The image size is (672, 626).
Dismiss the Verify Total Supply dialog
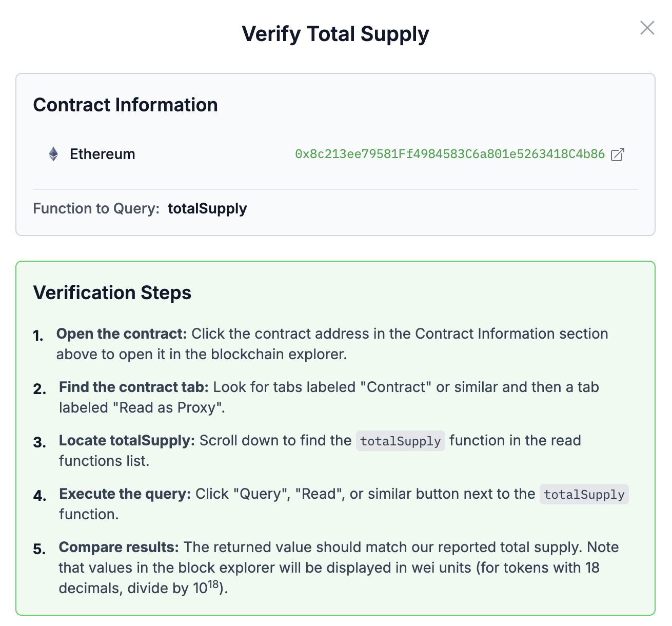pyautogui.click(x=647, y=28)
